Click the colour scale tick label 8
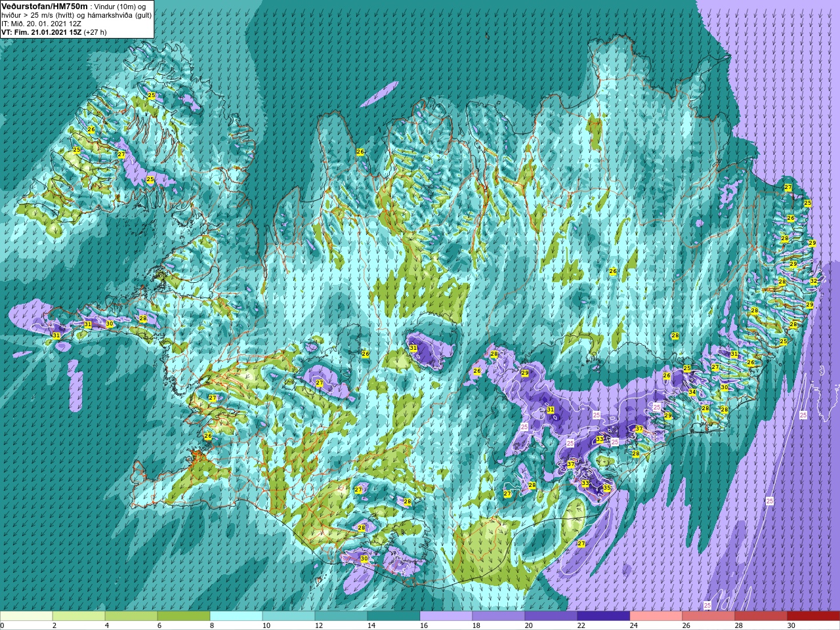Screen dimensions: 840x630 (213, 625)
